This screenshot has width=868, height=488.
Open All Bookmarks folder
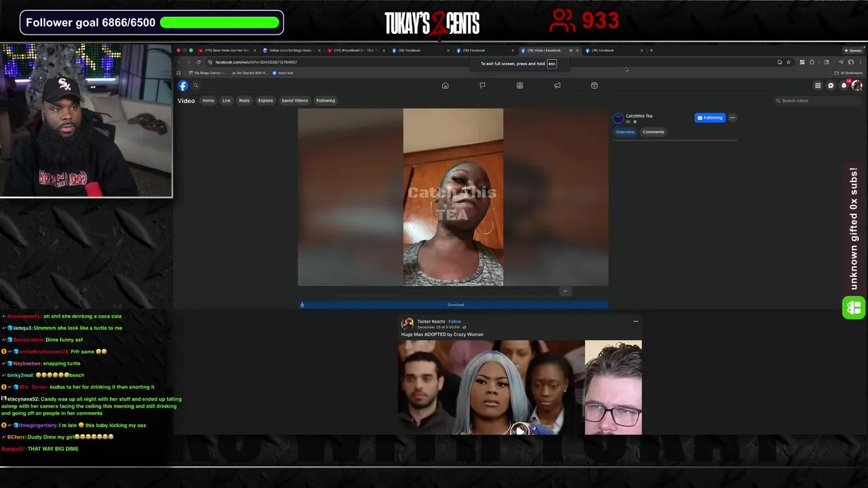[x=848, y=73]
